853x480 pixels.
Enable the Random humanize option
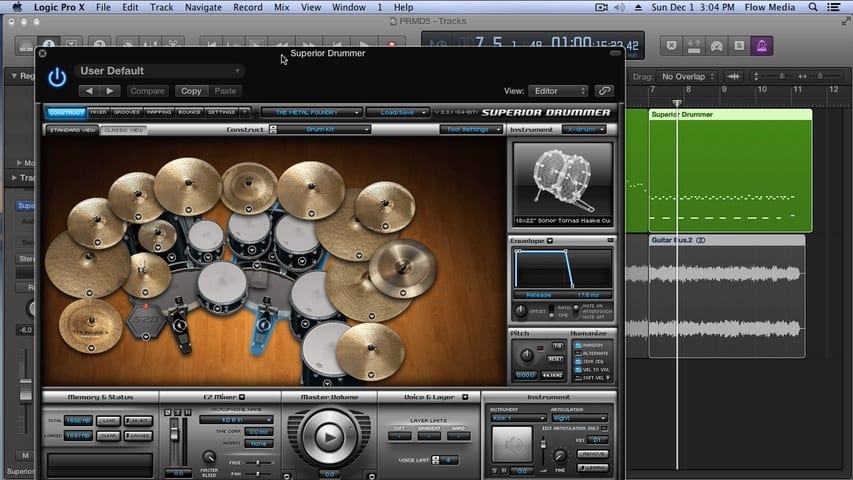(x=577, y=344)
